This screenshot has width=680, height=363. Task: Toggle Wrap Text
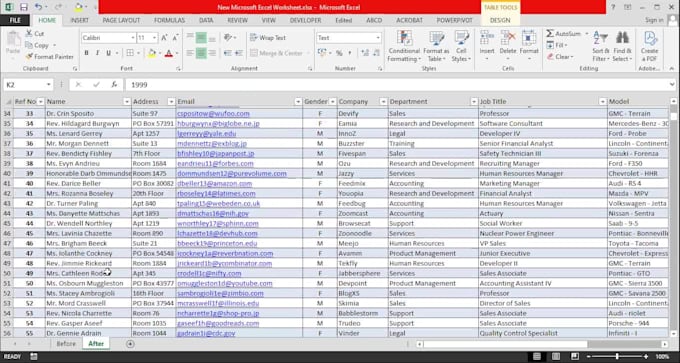(x=268, y=38)
